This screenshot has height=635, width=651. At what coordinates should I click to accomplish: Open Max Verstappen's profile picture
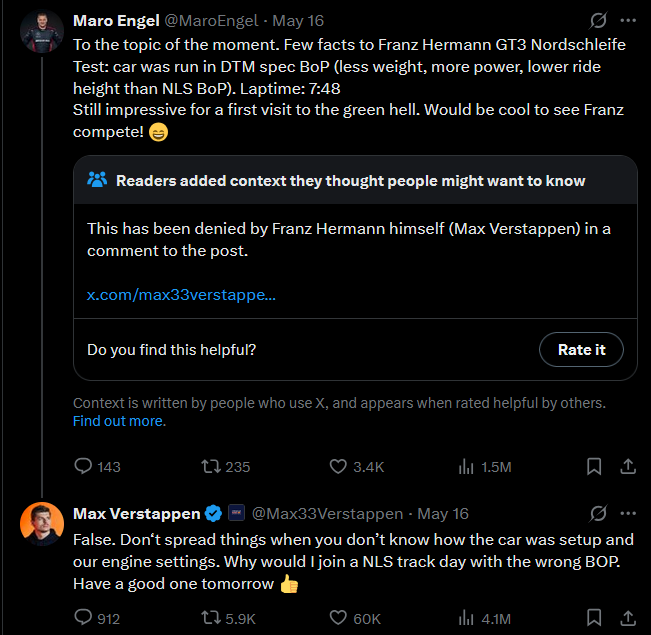(42, 524)
